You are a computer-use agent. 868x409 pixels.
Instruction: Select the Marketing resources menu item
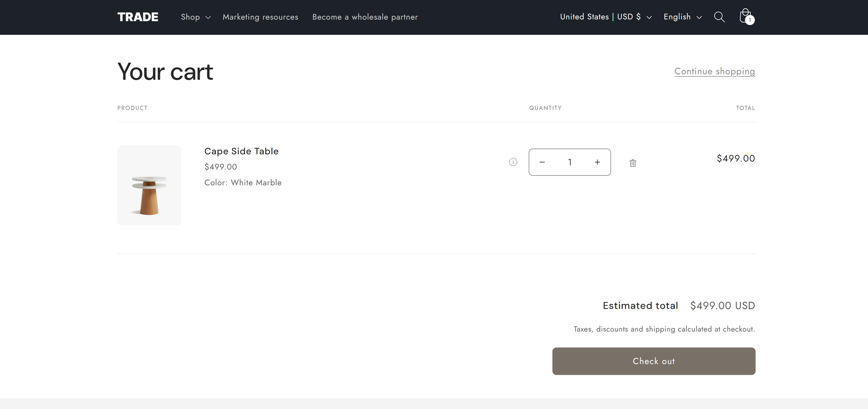coord(260,17)
